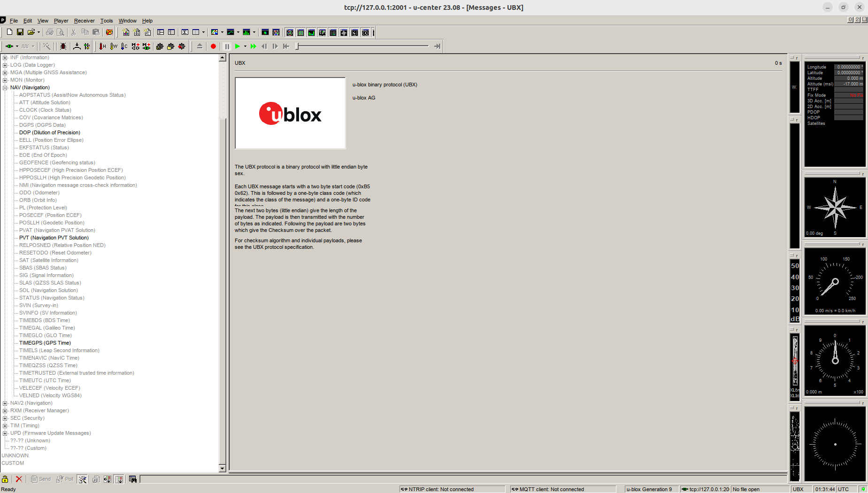Open the Tools menu
The image size is (868, 493).
point(107,21)
